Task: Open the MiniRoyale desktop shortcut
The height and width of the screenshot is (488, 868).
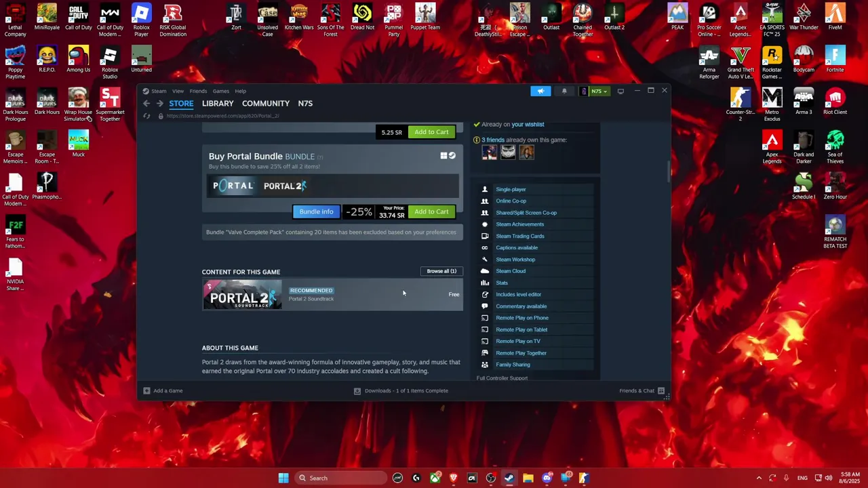Action: click(47, 17)
